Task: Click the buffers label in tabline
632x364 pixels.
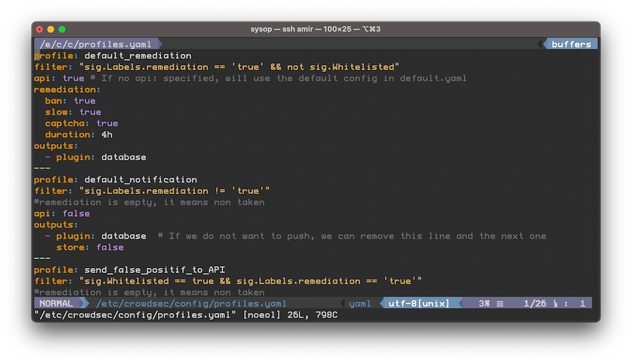Action: pyautogui.click(x=571, y=44)
